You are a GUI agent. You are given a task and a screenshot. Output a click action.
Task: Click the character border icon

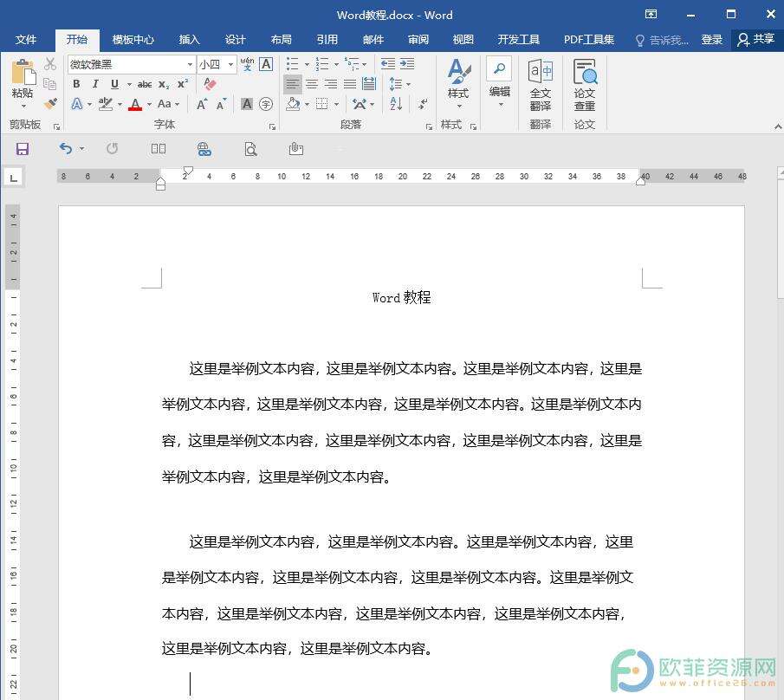pos(266,64)
